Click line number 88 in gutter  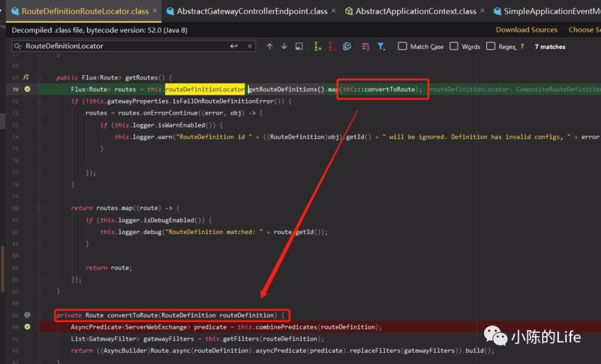[16, 303]
